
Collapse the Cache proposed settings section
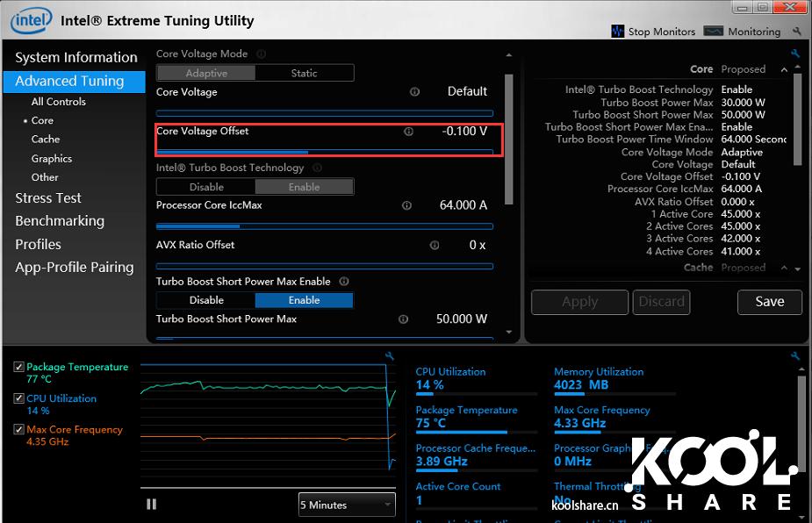pos(784,268)
